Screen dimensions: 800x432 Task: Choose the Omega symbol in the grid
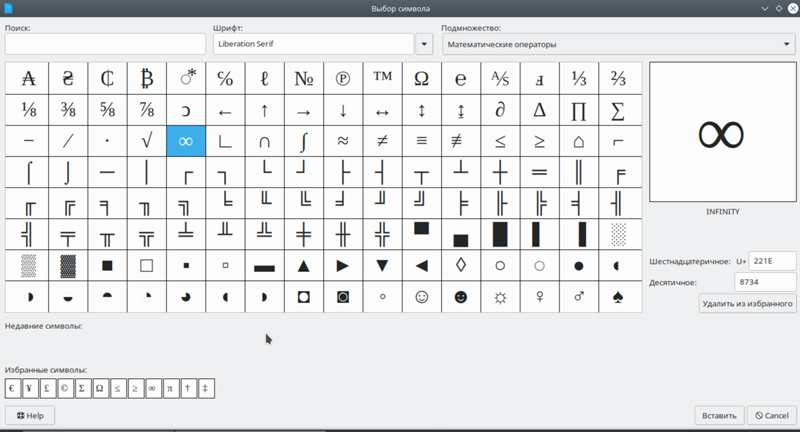coord(421,79)
